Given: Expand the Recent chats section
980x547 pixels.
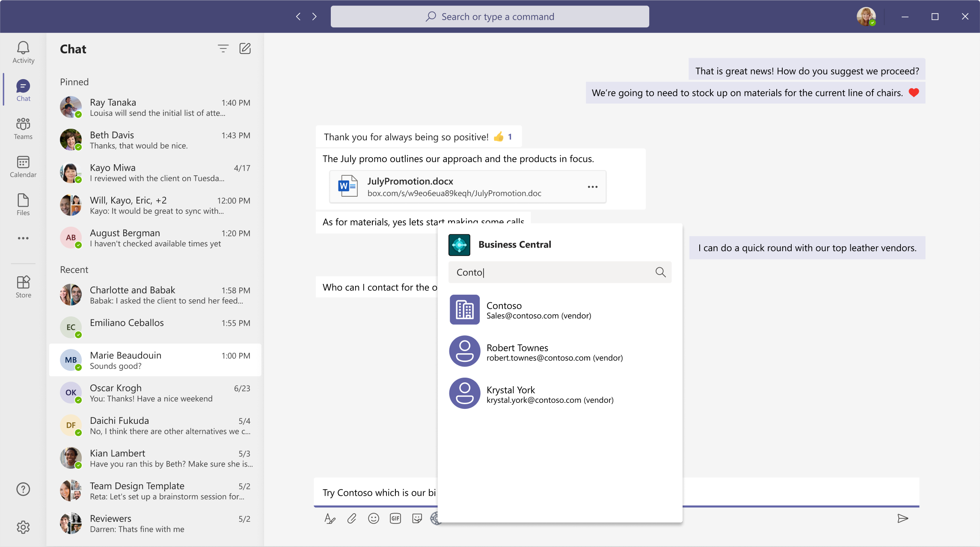Looking at the screenshot, I should (74, 269).
